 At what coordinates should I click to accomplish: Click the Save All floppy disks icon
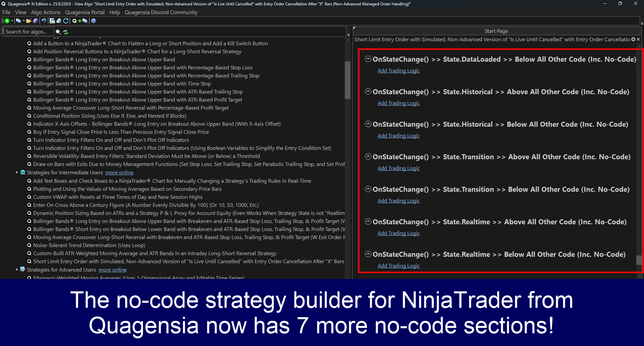pyautogui.click(x=36, y=21)
